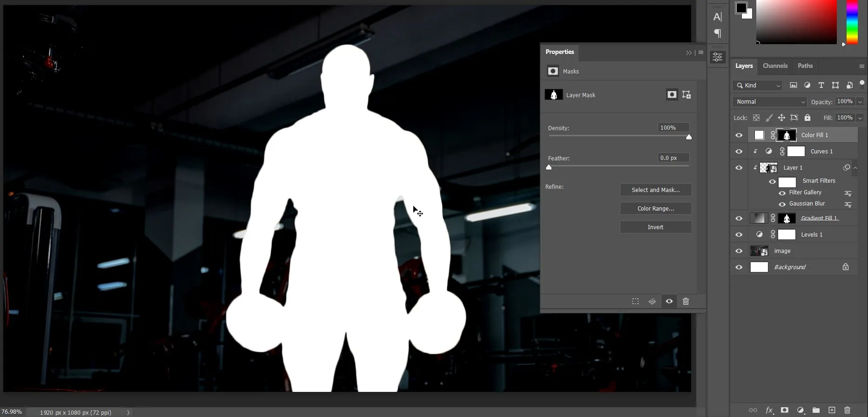Add a layer style with fx icon

tap(768, 410)
